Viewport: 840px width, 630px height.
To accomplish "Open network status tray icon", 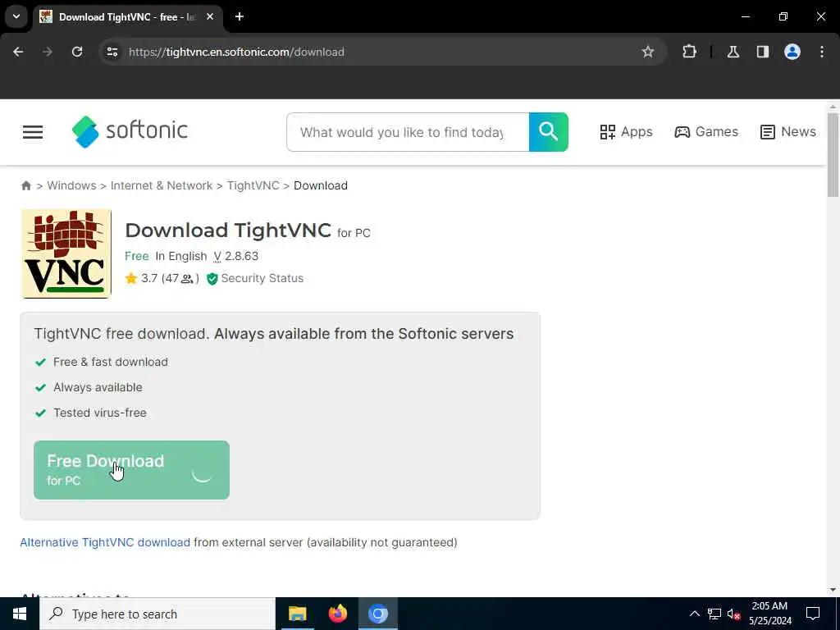I will click(714, 614).
